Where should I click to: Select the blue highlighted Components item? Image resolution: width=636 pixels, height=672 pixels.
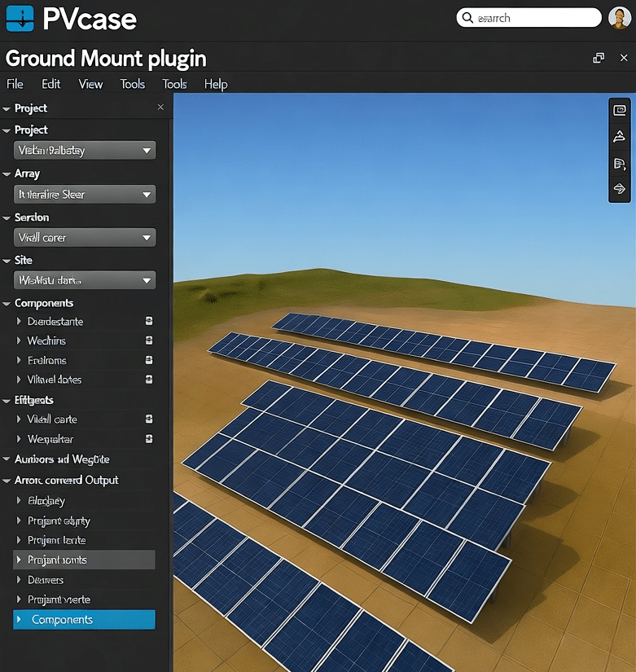click(84, 620)
